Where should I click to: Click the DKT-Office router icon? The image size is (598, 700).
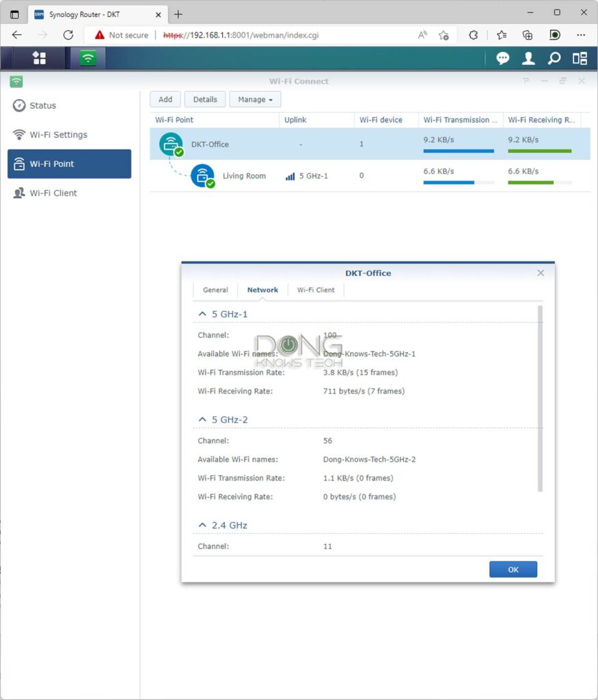point(172,144)
